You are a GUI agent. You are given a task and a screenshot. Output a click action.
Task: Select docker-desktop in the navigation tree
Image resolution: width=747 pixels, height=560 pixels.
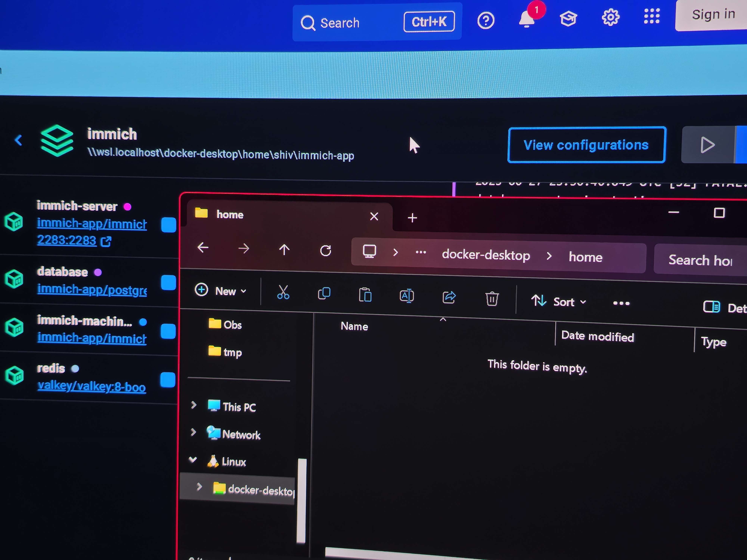click(x=260, y=490)
